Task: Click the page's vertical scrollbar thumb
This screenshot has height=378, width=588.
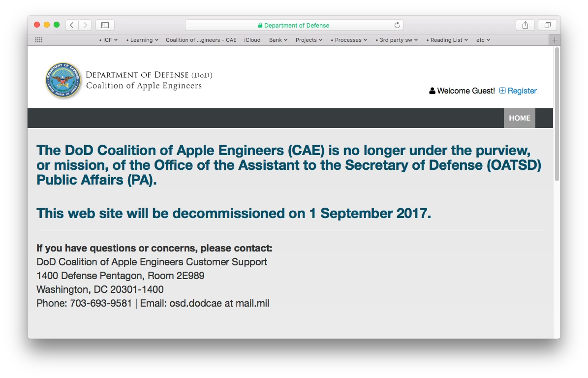Action: pyautogui.click(x=557, y=114)
